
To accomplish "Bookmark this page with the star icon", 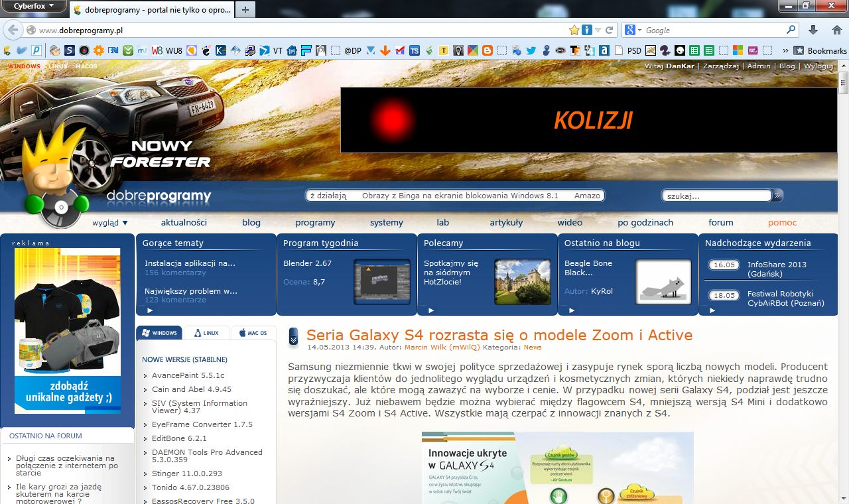I will click(x=574, y=30).
